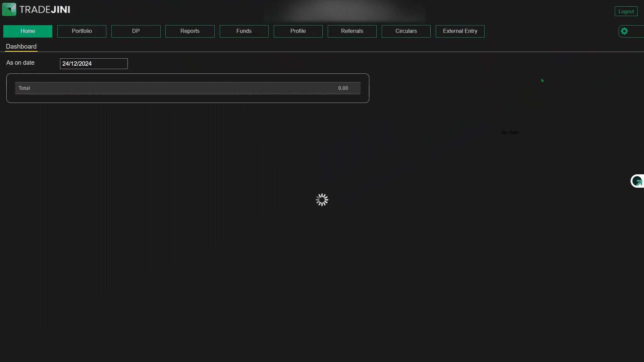The width and height of the screenshot is (644, 362).
Task: Navigate to the Funds tab
Action: pos(244,31)
